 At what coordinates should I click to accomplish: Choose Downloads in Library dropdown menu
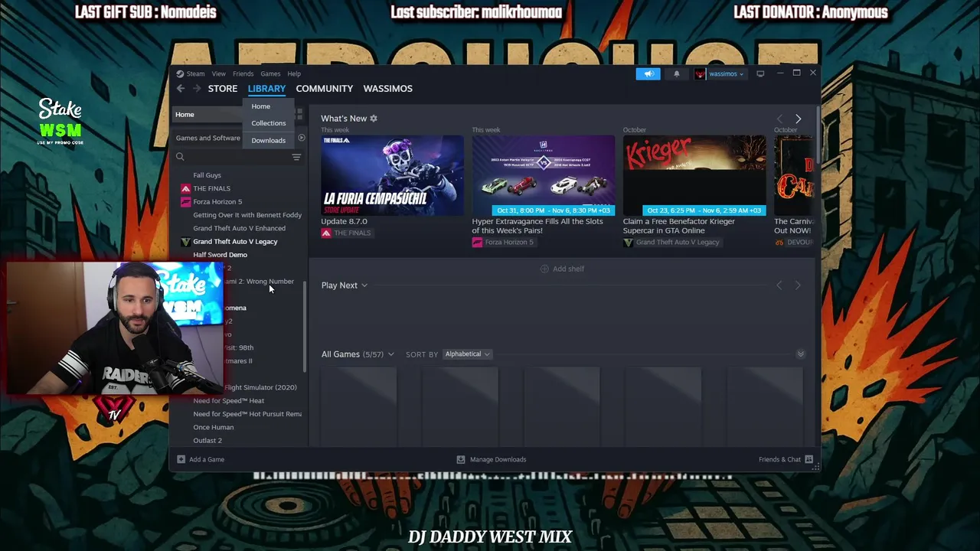point(269,141)
